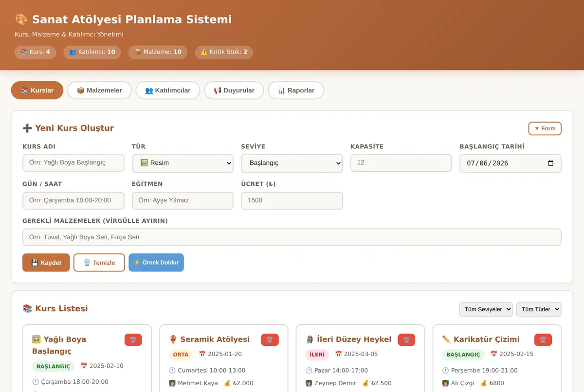This screenshot has height=392, width=584.
Task: Open the Tür dropdown showing Resim
Action: tap(182, 163)
